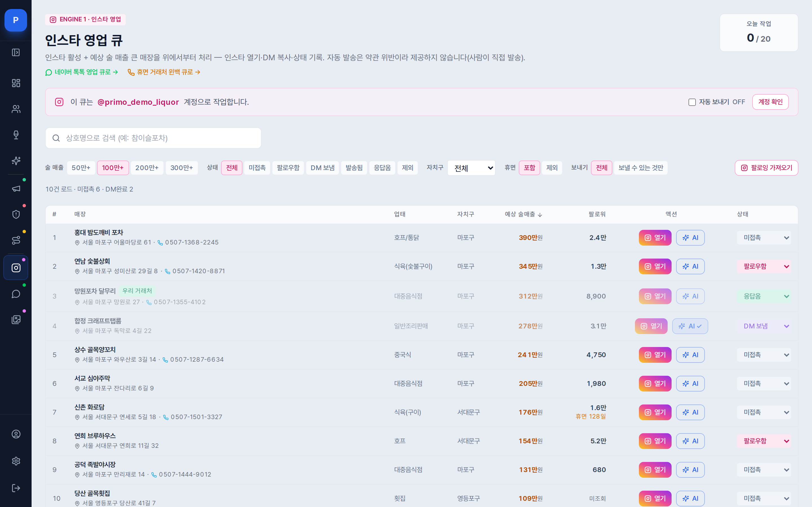The height and width of the screenshot is (507, 812).
Task: Enable the 자동 보내기 checkbox
Action: (x=692, y=102)
